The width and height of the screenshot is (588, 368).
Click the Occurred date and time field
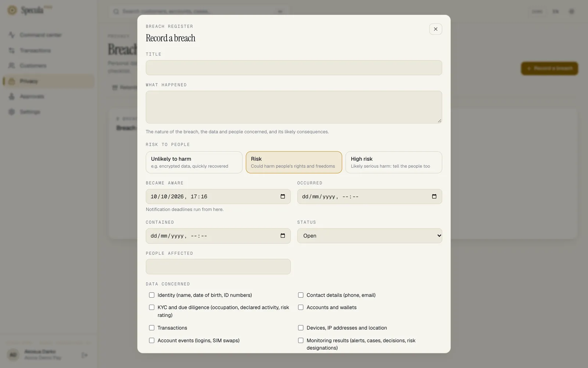click(x=370, y=197)
